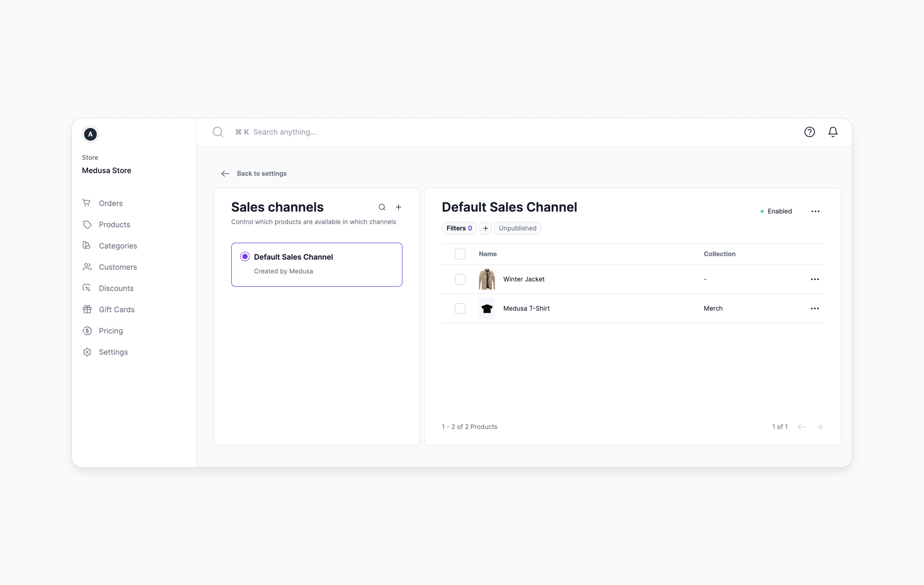Select the Default Sales Channel radio button
The width and height of the screenshot is (924, 585).
[245, 257]
